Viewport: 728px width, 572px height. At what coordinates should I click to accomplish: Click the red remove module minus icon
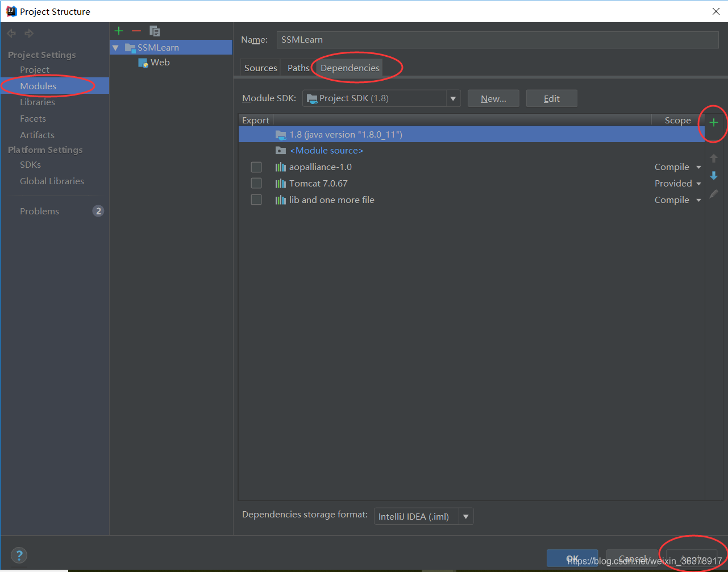tap(136, 31)
